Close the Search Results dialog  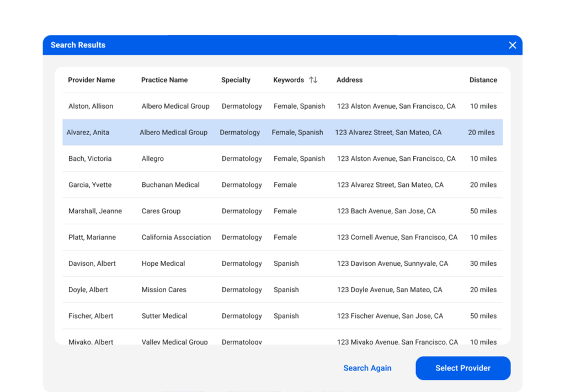513,45
